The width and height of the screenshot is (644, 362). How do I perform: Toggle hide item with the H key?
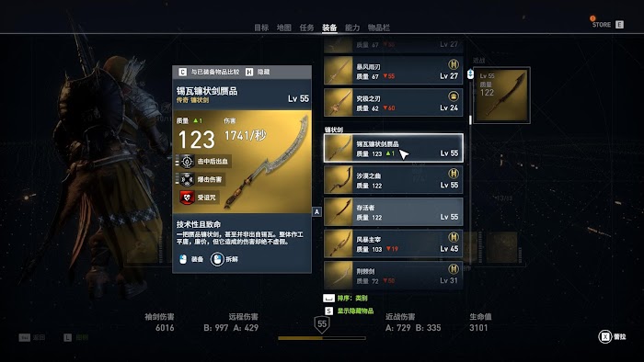coord(249,72)
